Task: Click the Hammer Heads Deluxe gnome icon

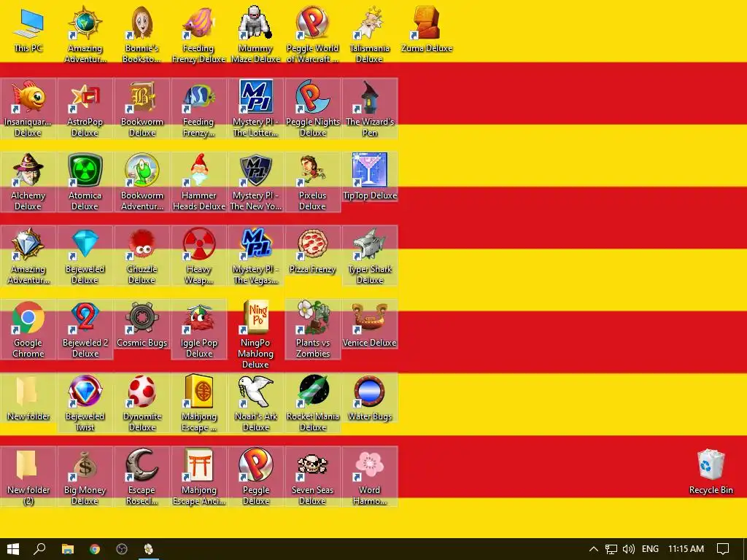Action: click(x=198, y=182)
